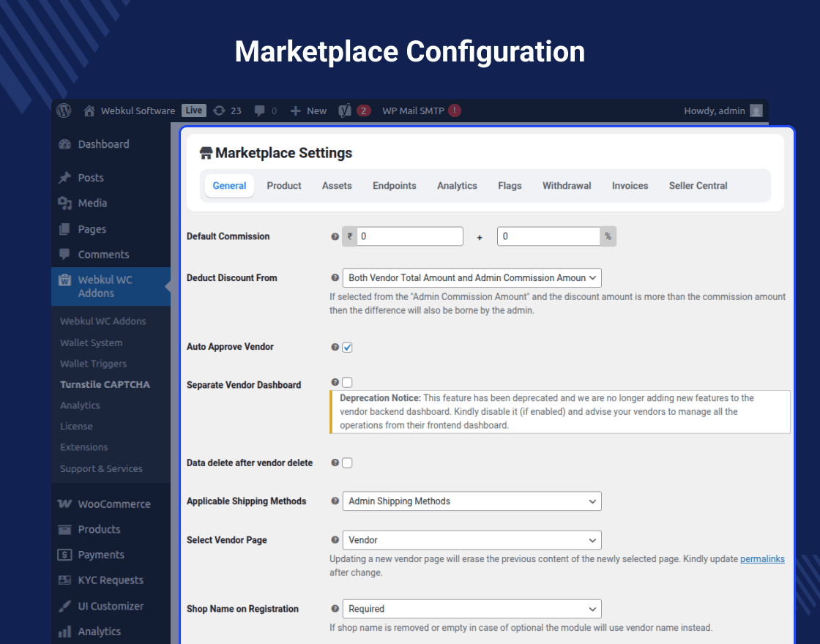Screen dimensions: 820x644
Task: Click the Live status badge
Action: click(x=193, y=111)
